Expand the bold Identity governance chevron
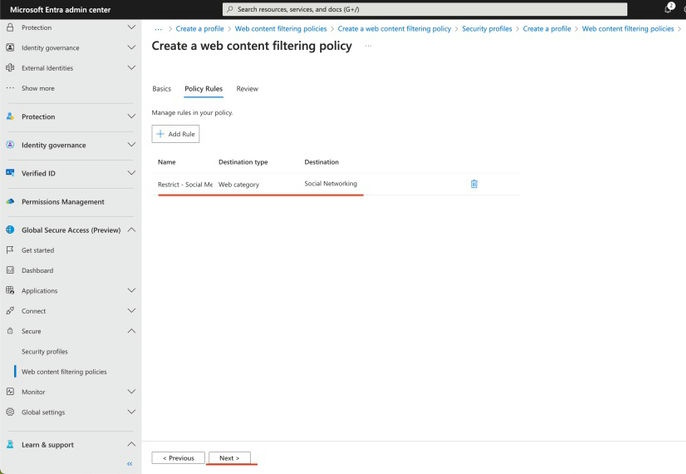This screenshot has height=474, width=686. coord(131,145)
